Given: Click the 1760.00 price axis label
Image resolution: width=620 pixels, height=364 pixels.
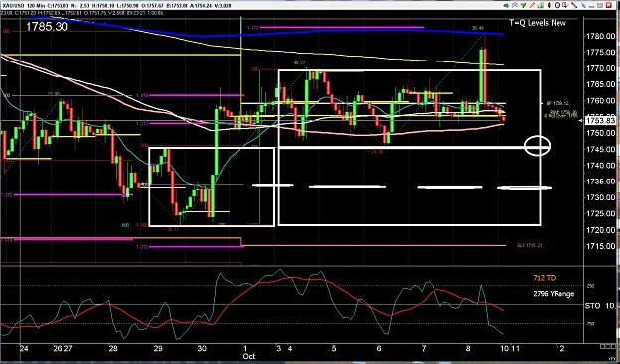Looking at the screenshot, I should point(601,101).
